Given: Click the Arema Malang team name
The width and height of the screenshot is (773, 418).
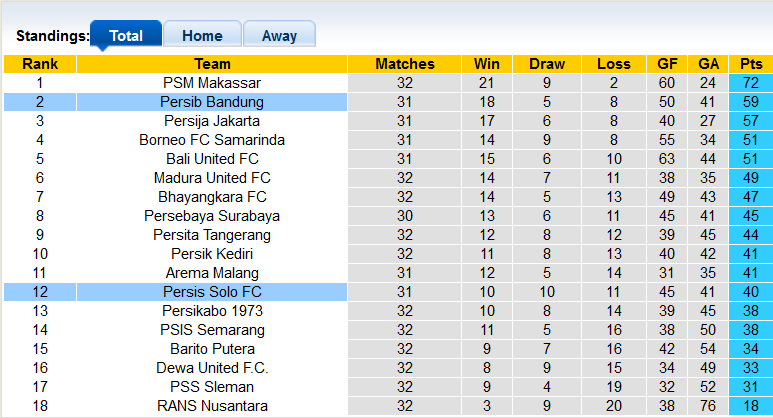Looking at the screenshot, I should (212, 273).
